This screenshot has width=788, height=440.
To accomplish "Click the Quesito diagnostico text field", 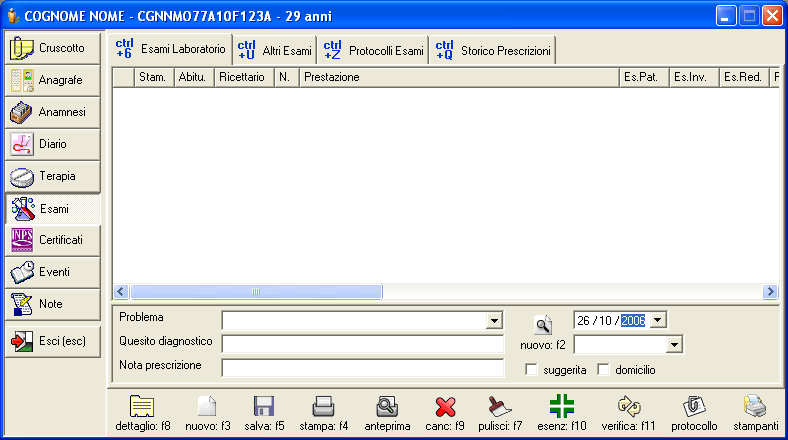I will pyautogui.click(x=362, y=344).
